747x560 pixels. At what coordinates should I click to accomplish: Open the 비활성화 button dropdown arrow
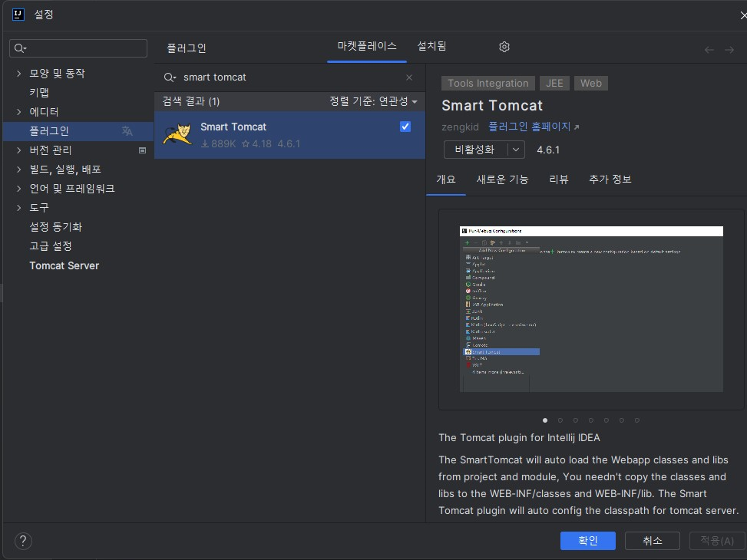coord(516,150)
